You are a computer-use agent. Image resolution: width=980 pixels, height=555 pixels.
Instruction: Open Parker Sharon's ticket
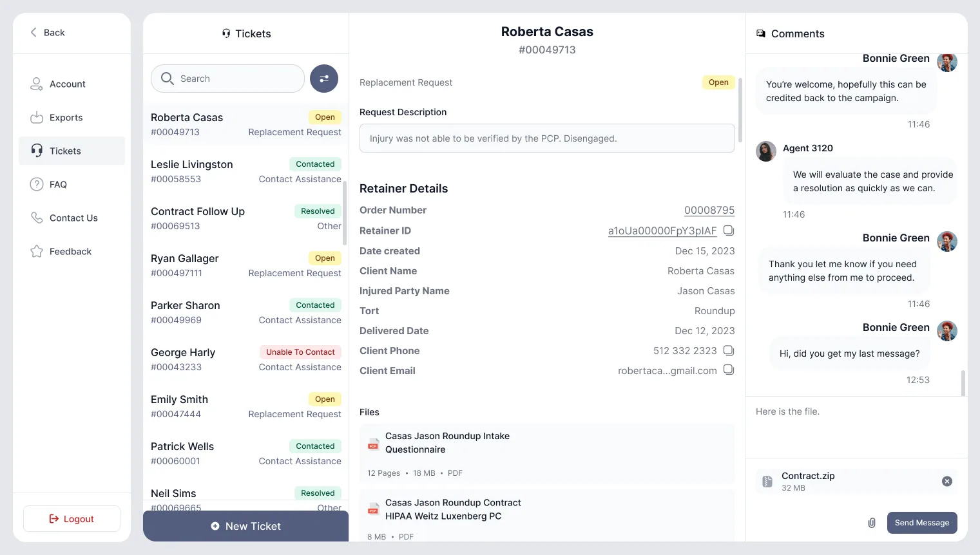pos(246,312)
